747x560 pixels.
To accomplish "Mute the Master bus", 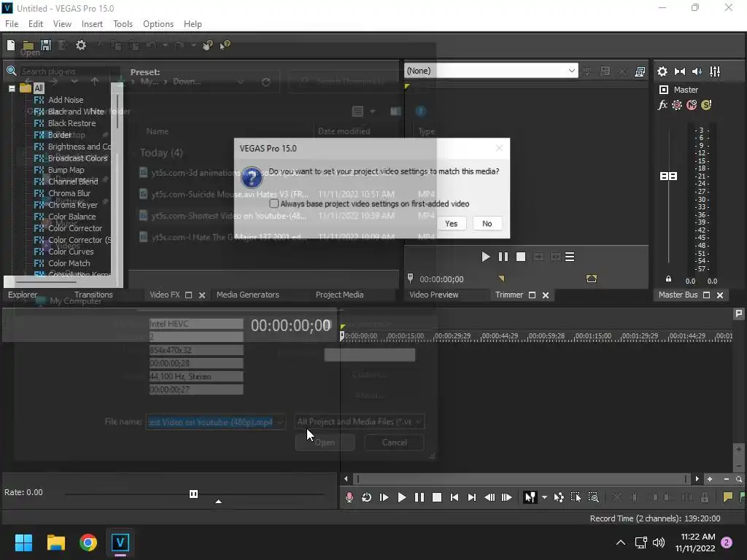I will pos(692,105).
